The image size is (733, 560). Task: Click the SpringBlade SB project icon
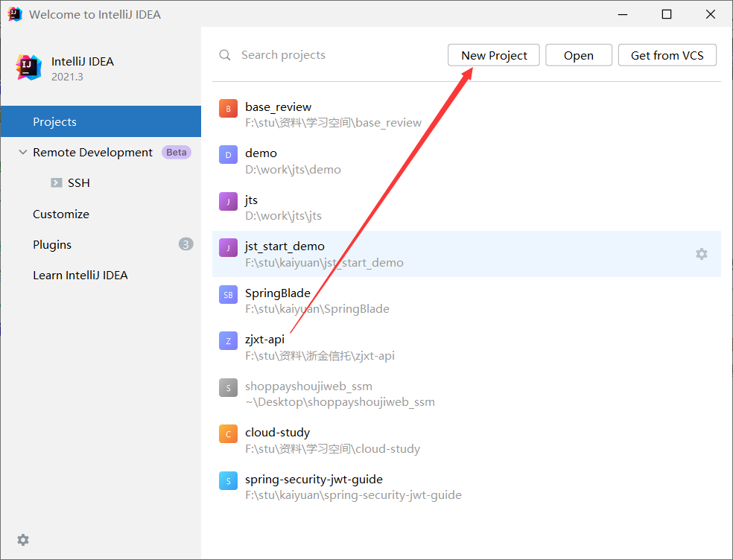pyautogui.click(x=228, y=295)
